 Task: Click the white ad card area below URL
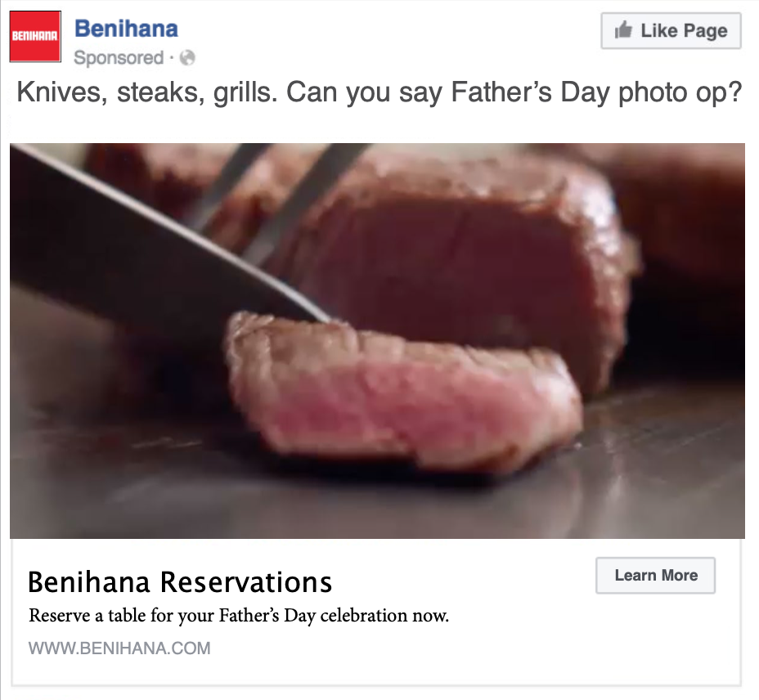coord(376,671)
